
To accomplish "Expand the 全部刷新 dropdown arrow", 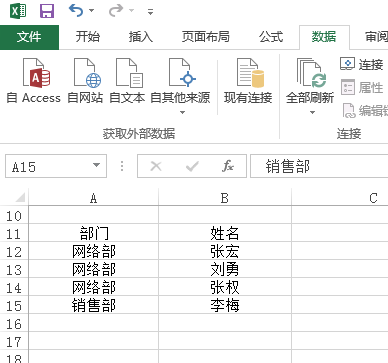I will 312,112.
